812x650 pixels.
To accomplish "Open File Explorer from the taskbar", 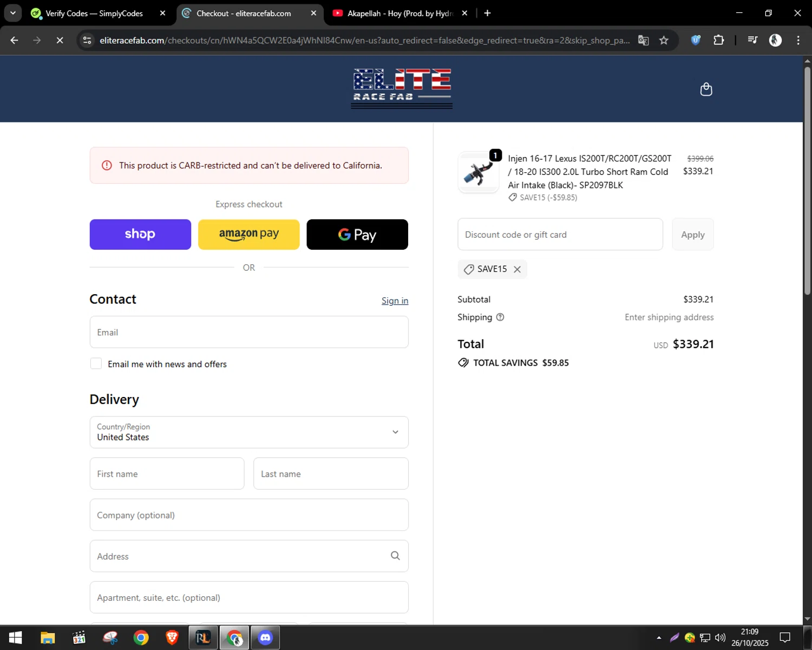I will point(48,638).
